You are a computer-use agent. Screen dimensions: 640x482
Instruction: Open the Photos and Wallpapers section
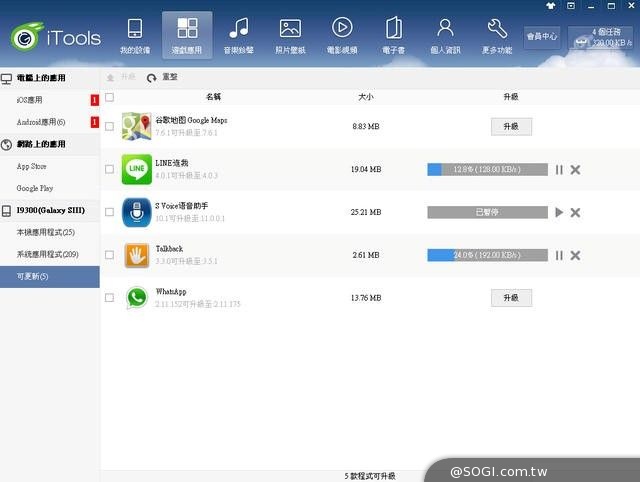click(290, 36)
